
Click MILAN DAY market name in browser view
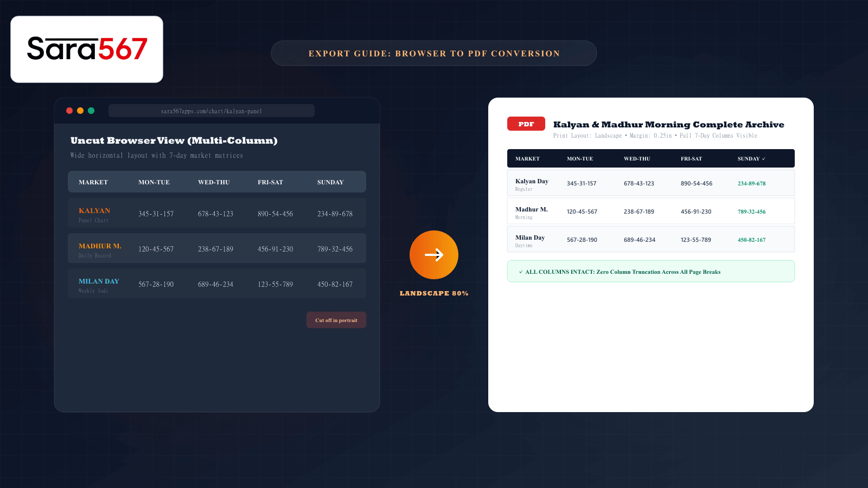point(99,281)
